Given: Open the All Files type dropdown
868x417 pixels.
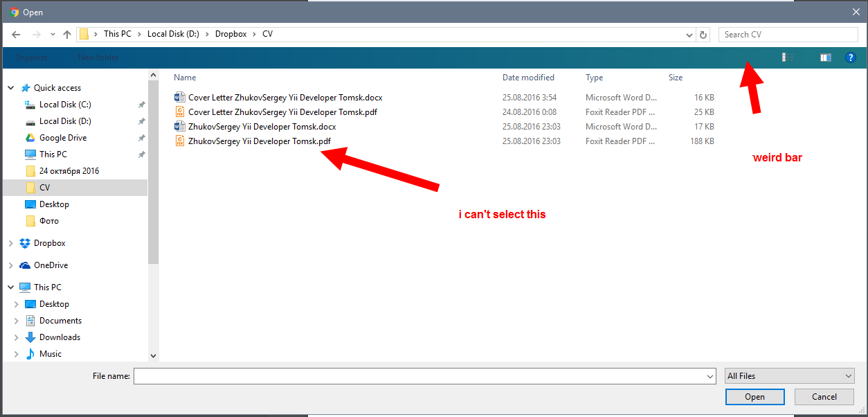Looking at the screenshot, I should 790,376.
